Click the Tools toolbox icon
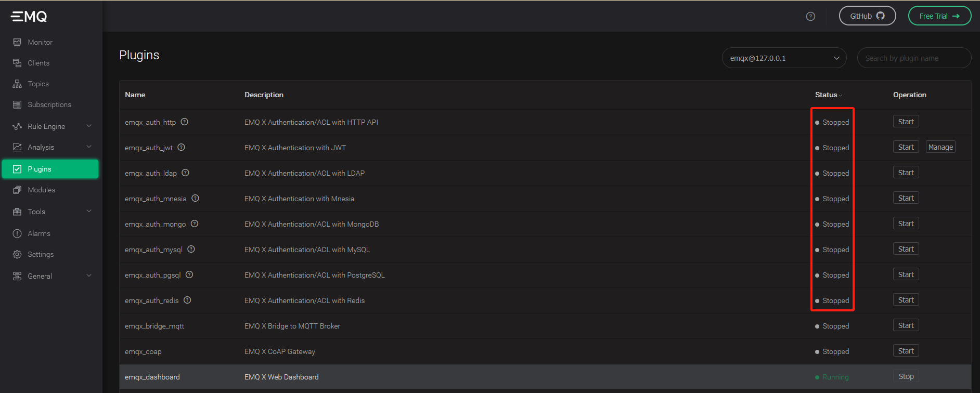The width and height of the screenshot is (980, 393). (17, 212)
